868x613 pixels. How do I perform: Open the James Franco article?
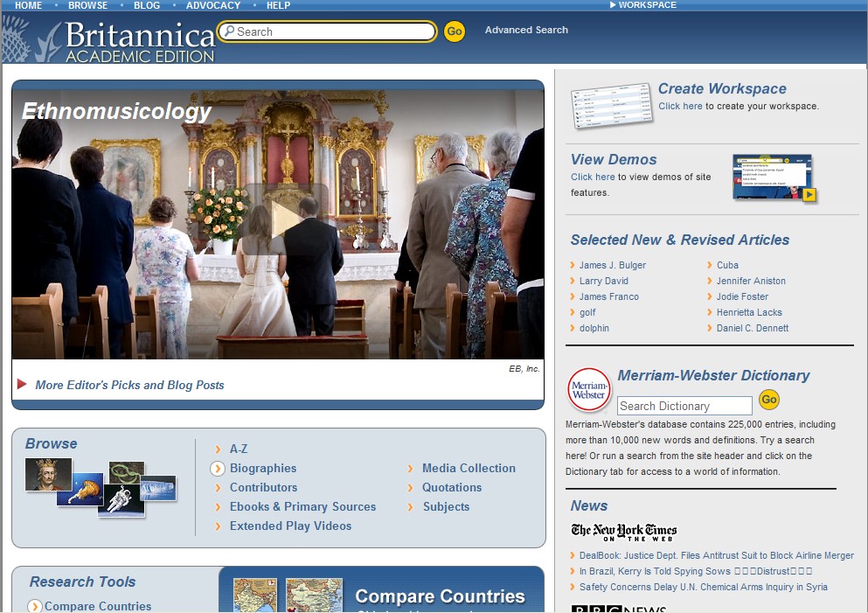point(609,296)
